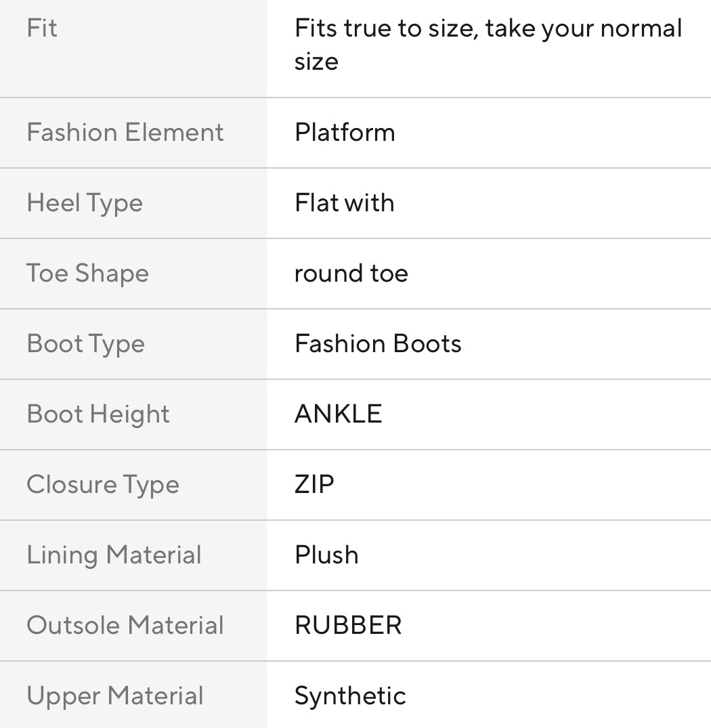The width and height of the screenshot is (711, 728).
Task: Select the "Fashion Boots" value
Action: [x=378, y=343]
